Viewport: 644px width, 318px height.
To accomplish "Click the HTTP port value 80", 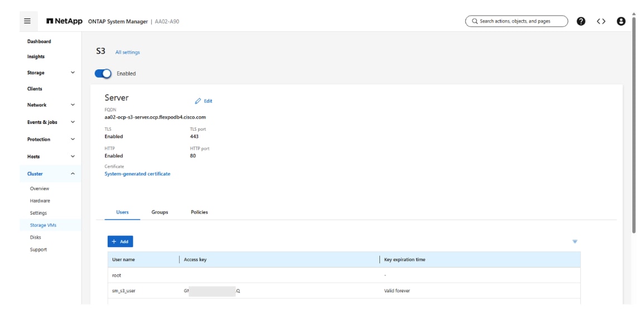I will tap(193, 156).
